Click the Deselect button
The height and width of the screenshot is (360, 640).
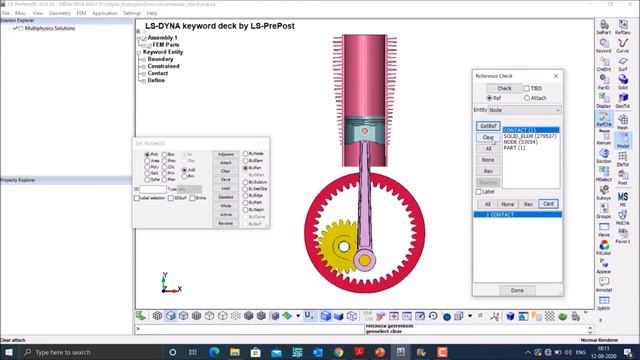[x=225, y=197]
